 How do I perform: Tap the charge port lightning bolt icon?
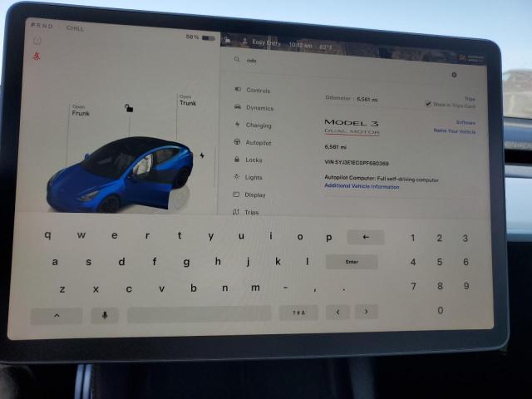[202, 155]
